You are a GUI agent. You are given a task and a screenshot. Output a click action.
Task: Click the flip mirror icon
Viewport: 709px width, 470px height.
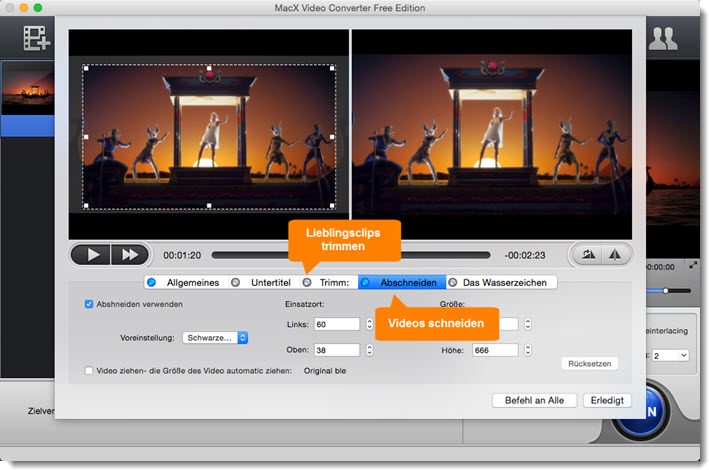614,255
